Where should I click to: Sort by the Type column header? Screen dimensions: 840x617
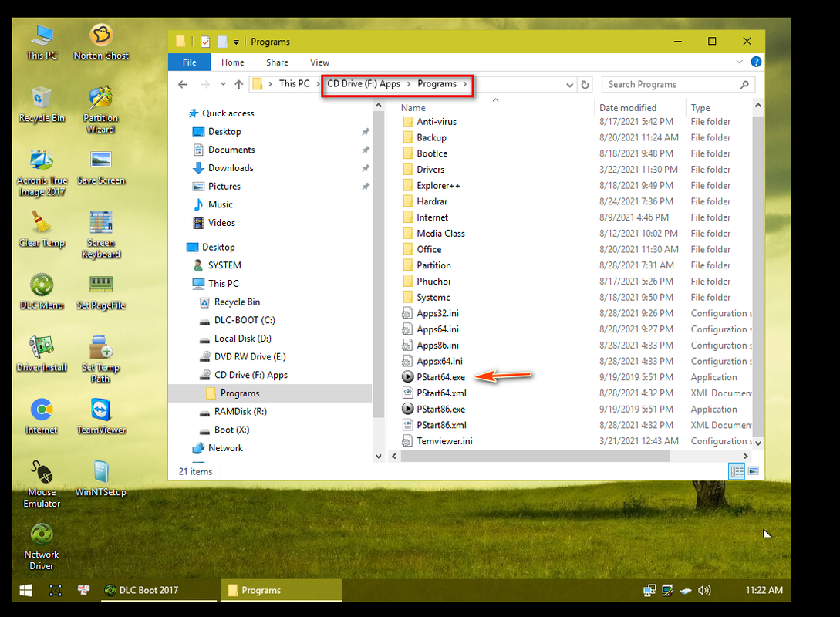tap(700, 108)
